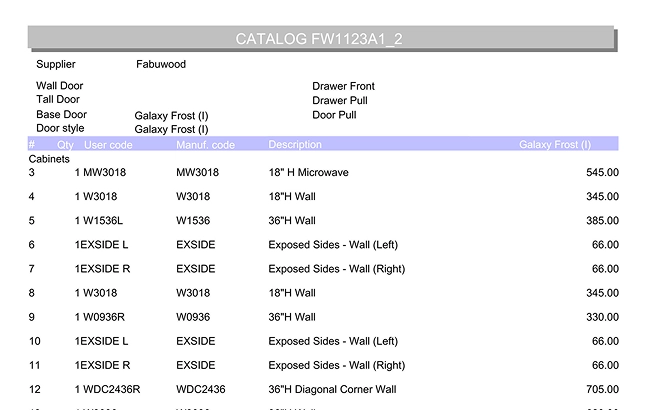The height and width of the screenshot is (410, 654).
Task: Select the Description column header
Action: click(295, 144)
